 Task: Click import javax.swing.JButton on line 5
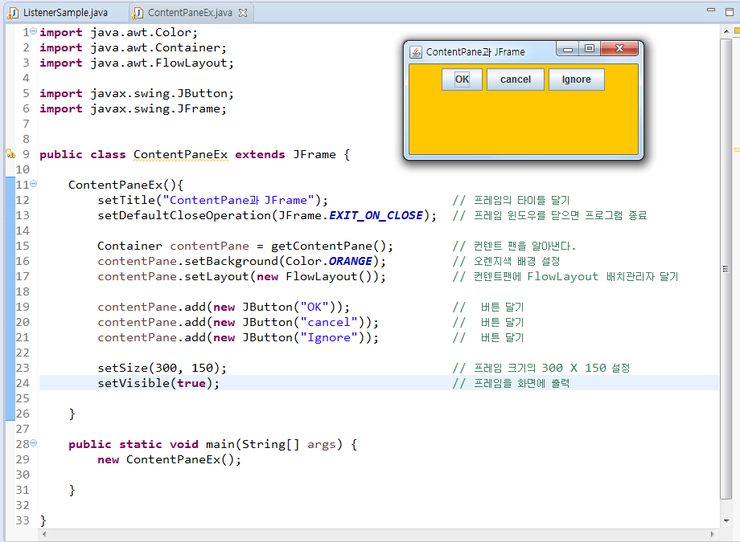136,93
